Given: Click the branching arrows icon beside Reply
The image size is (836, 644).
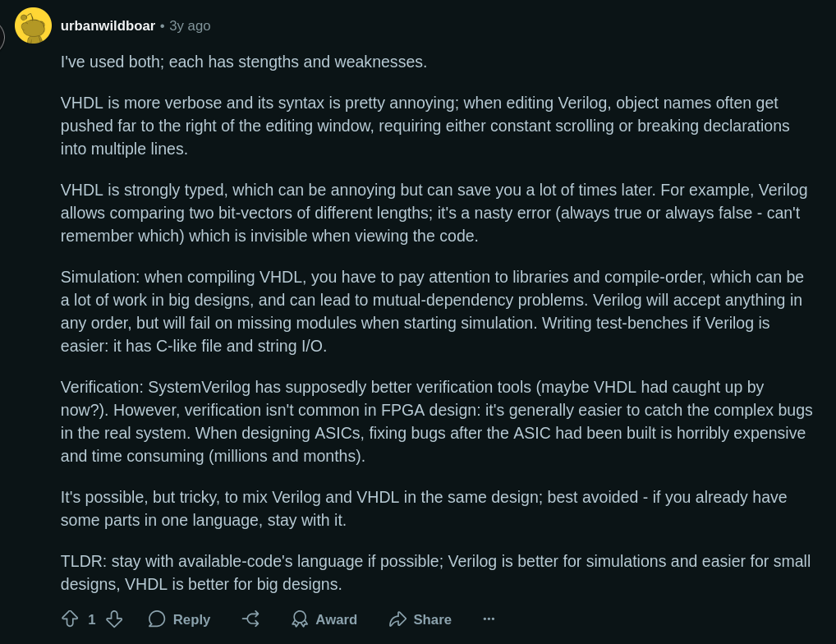Looking at the screenshot, I should [251, 619].
